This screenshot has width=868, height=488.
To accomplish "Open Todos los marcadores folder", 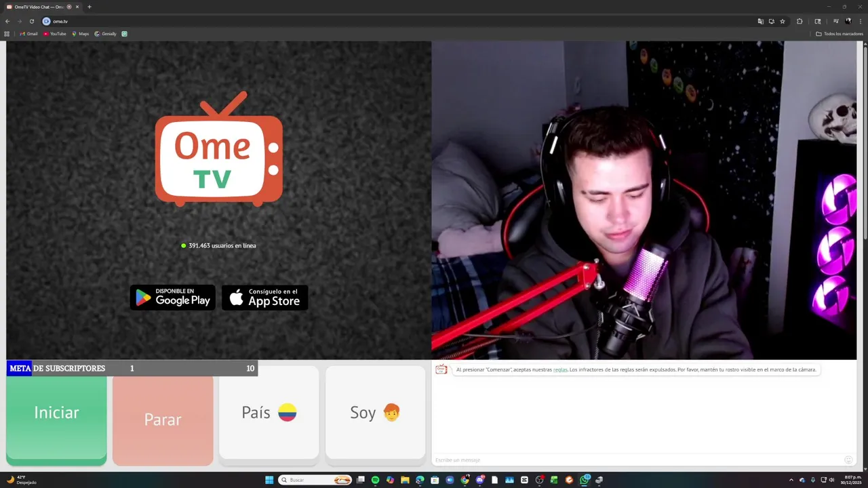I will tap(840, 34).
